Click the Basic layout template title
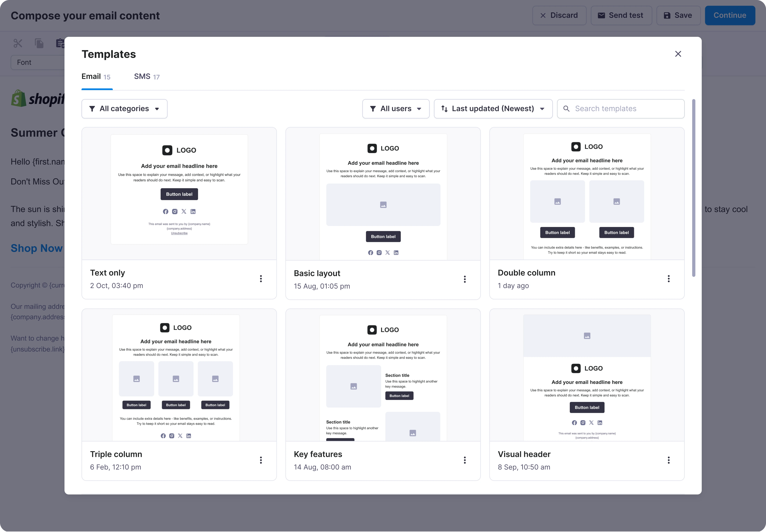 tap(317, 273)
